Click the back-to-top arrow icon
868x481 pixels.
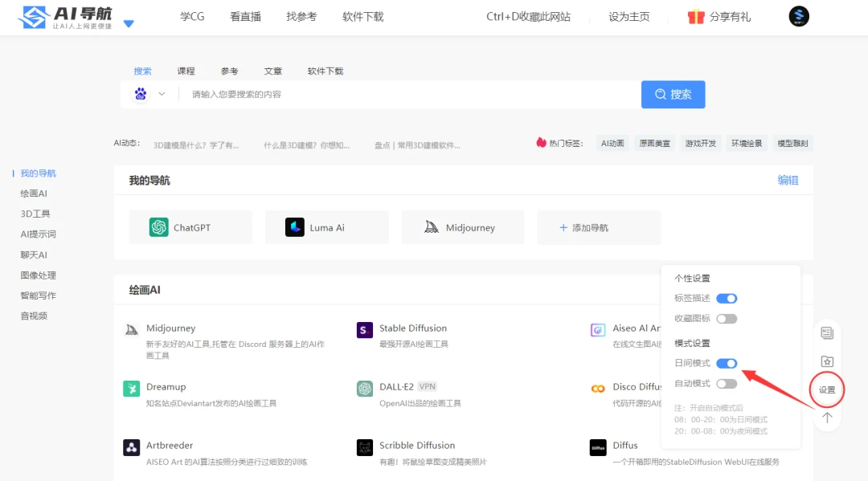pyautogui.click(x=827, y=418)
